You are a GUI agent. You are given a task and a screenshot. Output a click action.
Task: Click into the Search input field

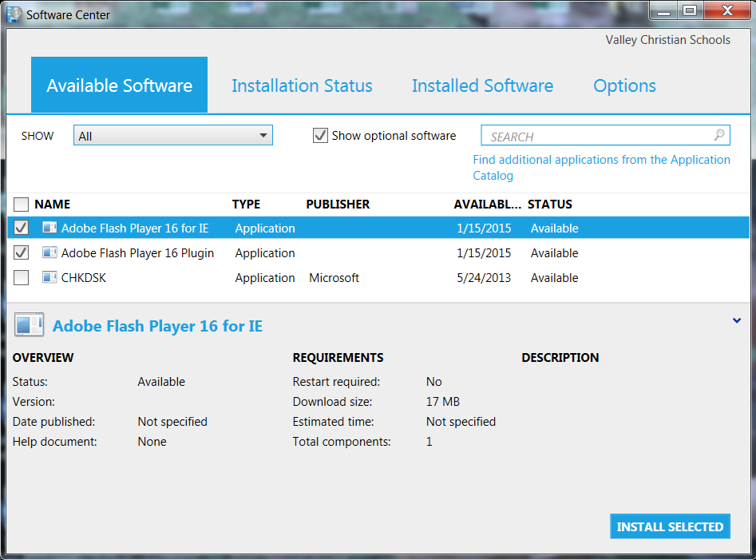(x=595, y=137)
